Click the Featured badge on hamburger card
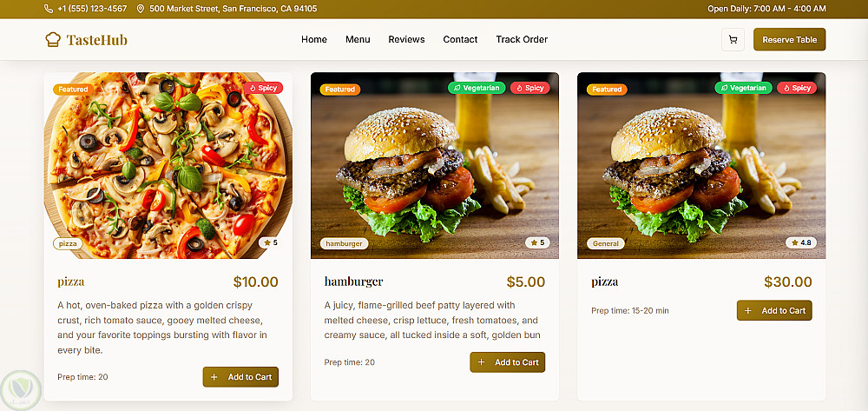868x411 pixels. [340, 89]
